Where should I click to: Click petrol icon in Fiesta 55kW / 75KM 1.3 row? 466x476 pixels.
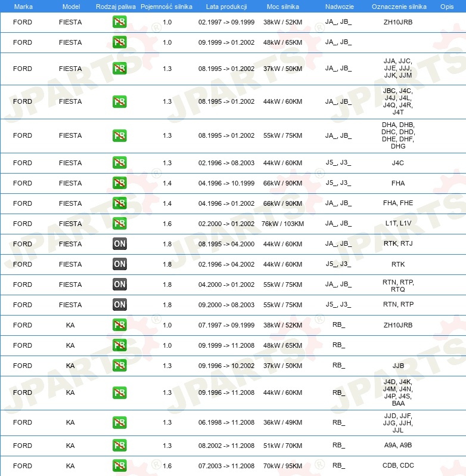(x=119, y=135)
